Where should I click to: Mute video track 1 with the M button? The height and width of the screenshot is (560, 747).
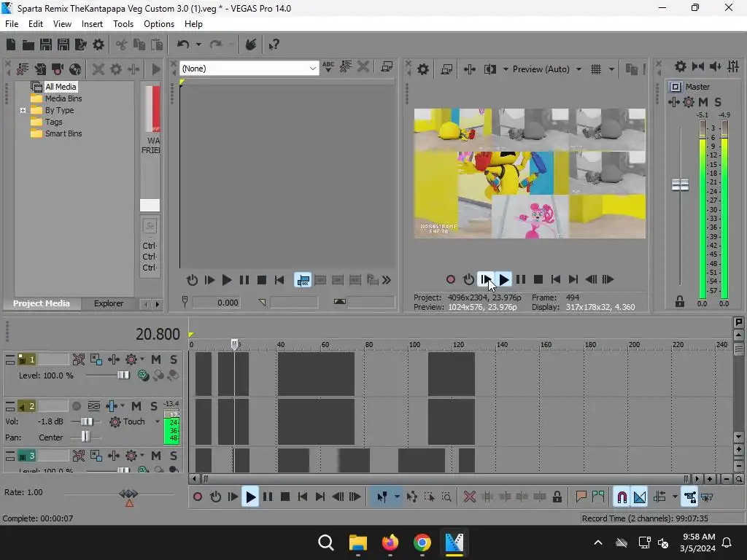(156, 359)
